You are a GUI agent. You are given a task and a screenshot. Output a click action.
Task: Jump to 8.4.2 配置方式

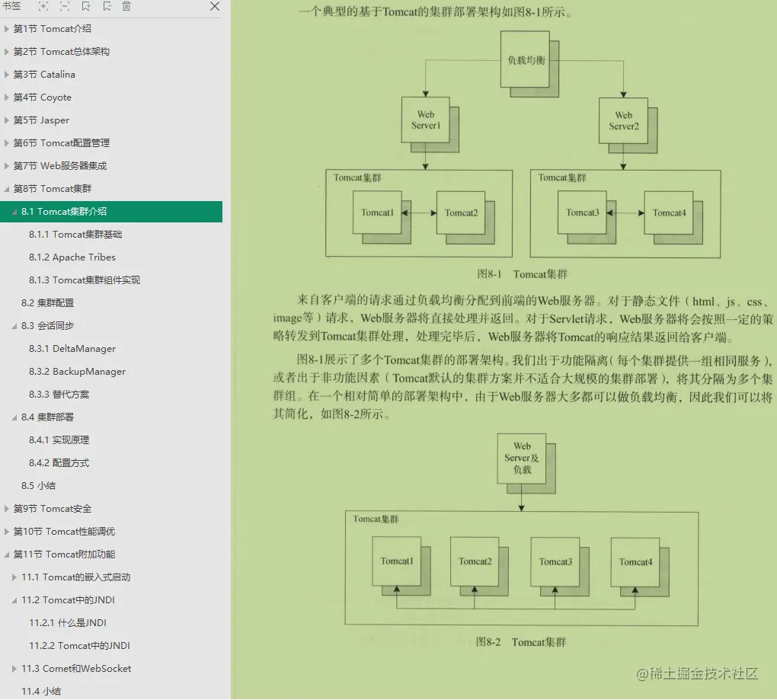click(x=59, y=462)
